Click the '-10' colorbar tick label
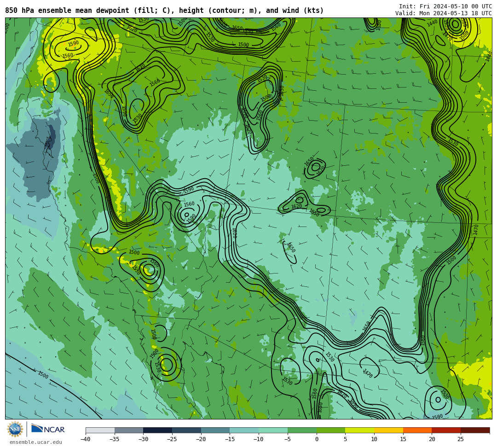The height and width of the screenshot is (448, 497). (258, 439)
